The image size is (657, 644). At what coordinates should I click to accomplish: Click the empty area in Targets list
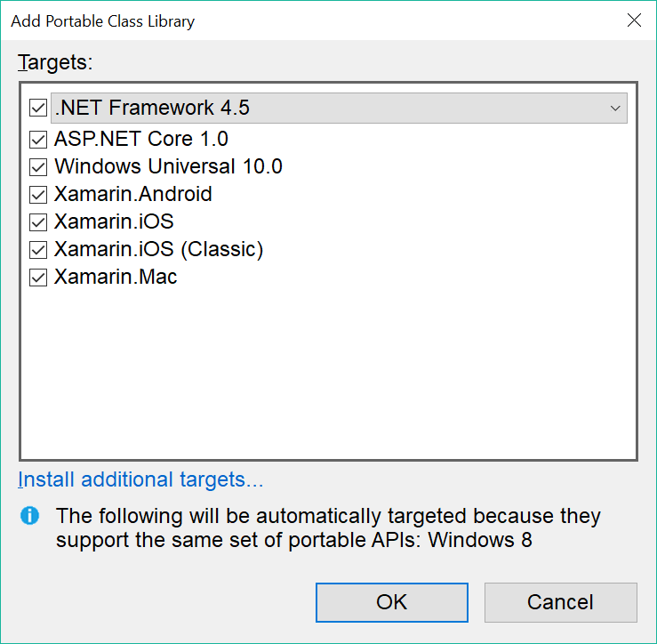tap(329, 374)
